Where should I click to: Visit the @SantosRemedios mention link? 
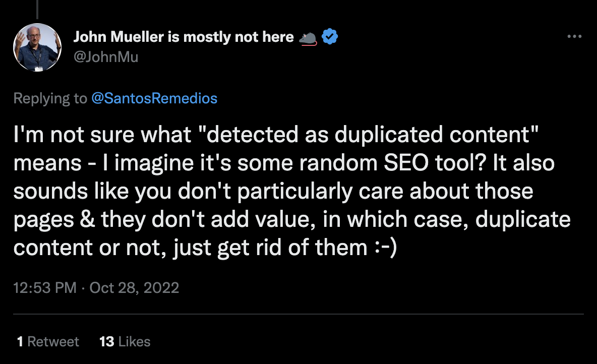154,98
